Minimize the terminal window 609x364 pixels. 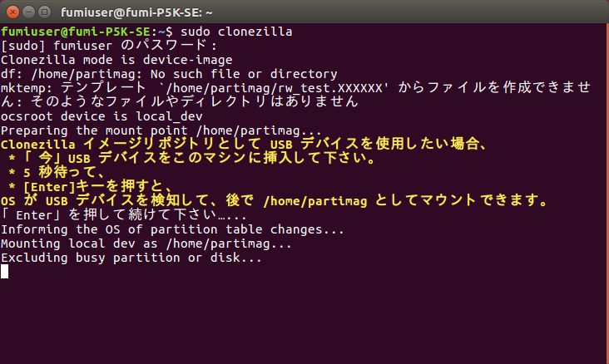(x=29, y=12)
